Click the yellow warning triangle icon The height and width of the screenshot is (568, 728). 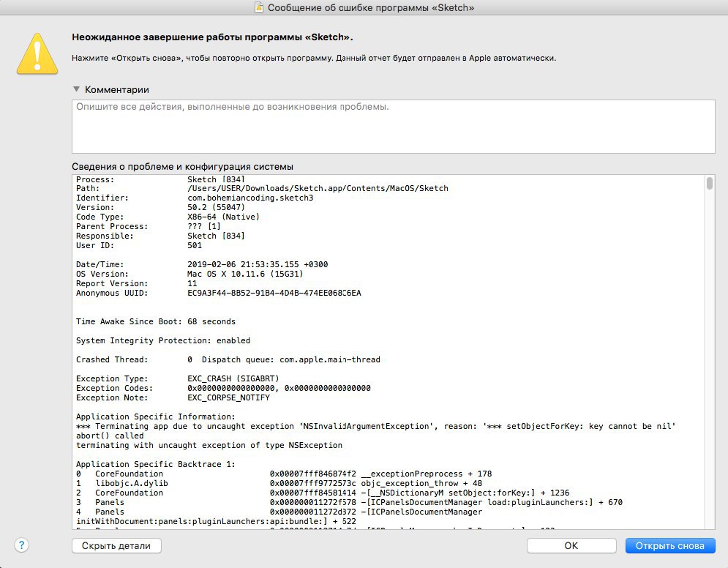[37, 54]
